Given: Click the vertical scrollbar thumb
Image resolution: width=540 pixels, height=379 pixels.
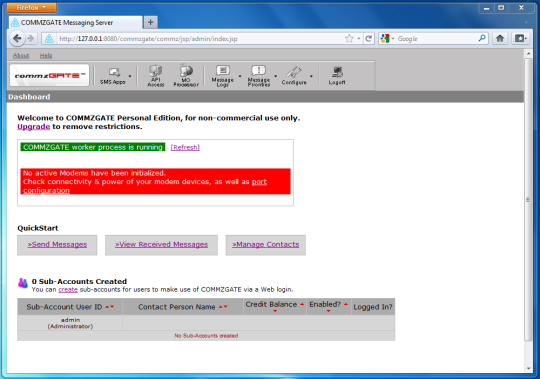Looking at the screenshot, I should click(528, 200).
